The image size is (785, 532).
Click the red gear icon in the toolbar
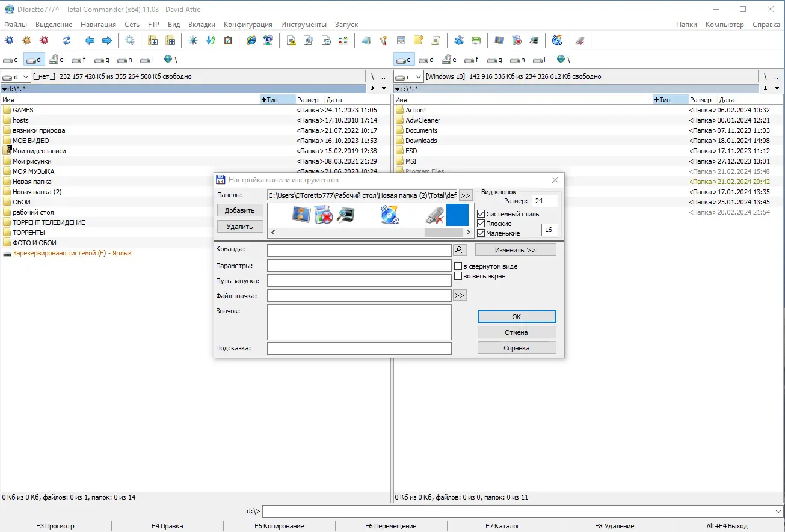(44, 40)
